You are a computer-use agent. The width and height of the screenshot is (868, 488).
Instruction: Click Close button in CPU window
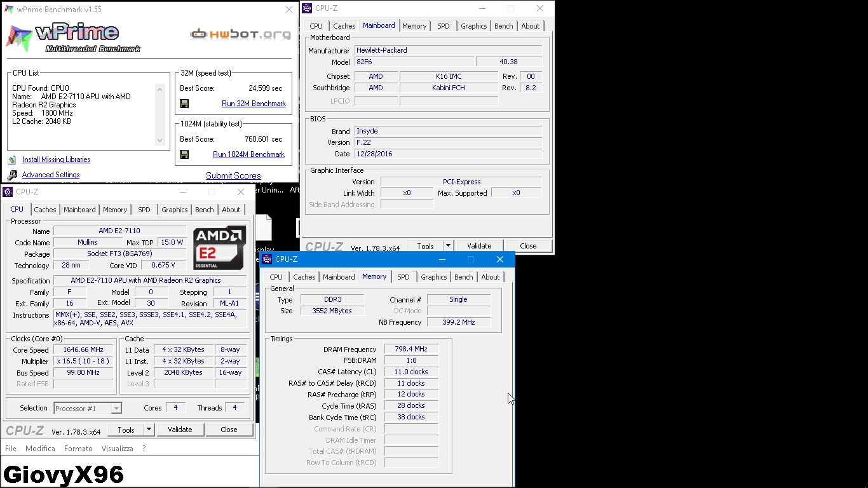click(229, 430)
